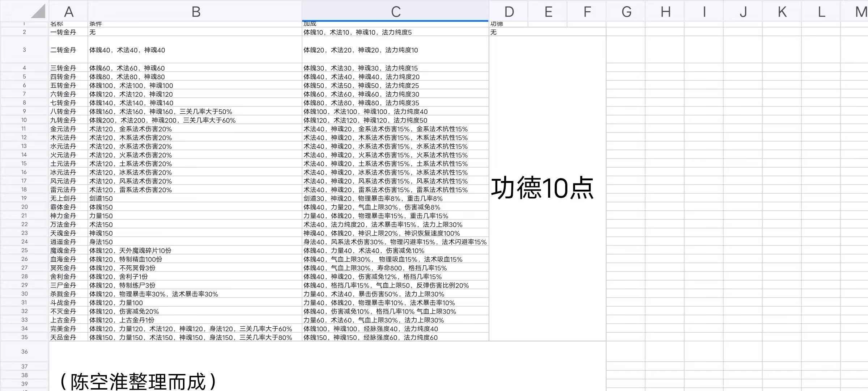Select column K header
This screenshot has width=868, height=391.
[782, 11]
